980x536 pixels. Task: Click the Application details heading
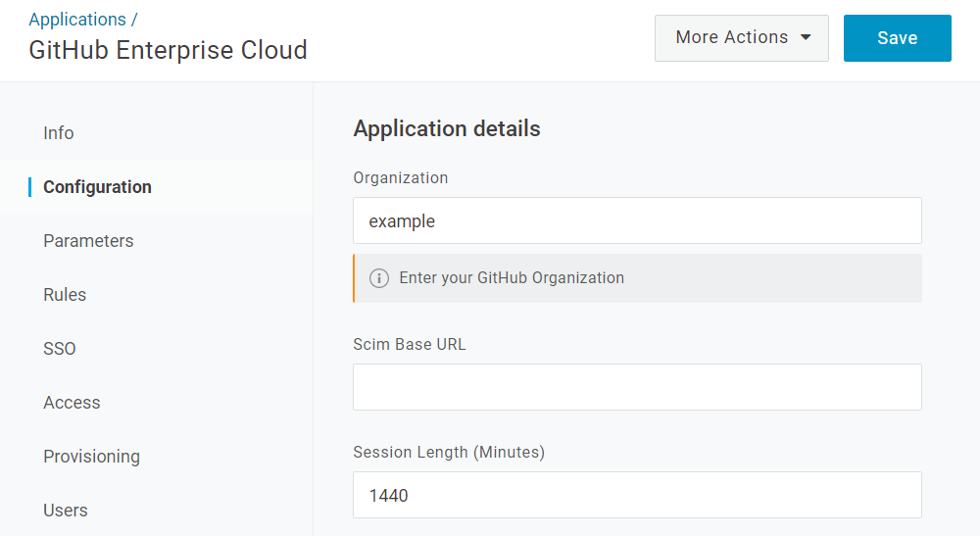pyautogui.click(x=447, y=128)
